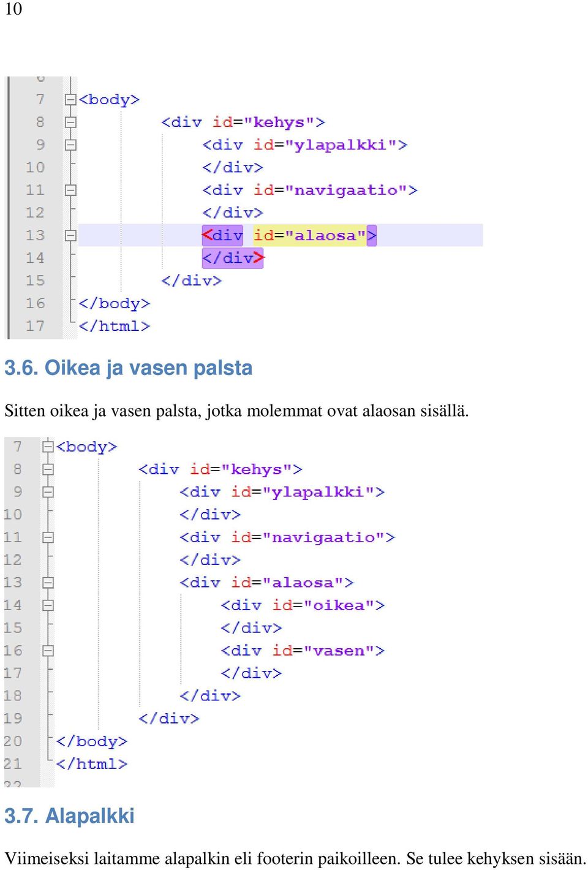The image size is (588, 870).
Task: Collapse the kehys div fold on line 8 in upper code
Action: click(70, 123)
